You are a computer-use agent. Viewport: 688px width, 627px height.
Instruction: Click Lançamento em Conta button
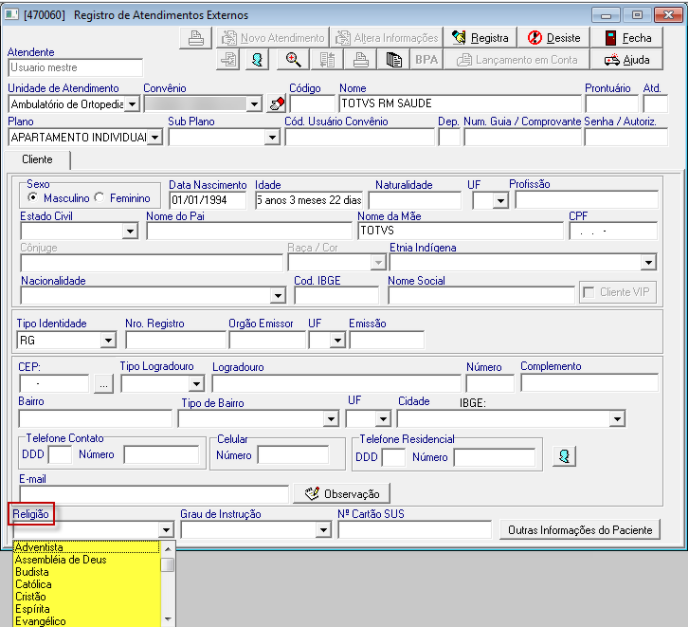[x=516, y=60]
